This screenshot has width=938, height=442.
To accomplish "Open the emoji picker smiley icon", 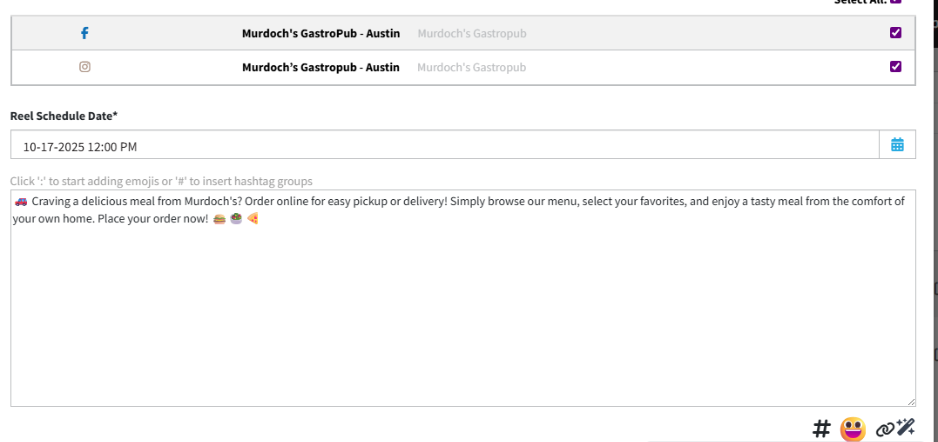I will [852, 429].
